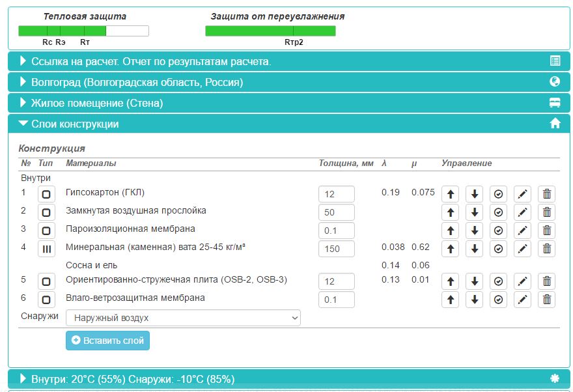Click Вставить слой button
The height and width of the screenshot is (392, 573).
click(x=108, y=341)
